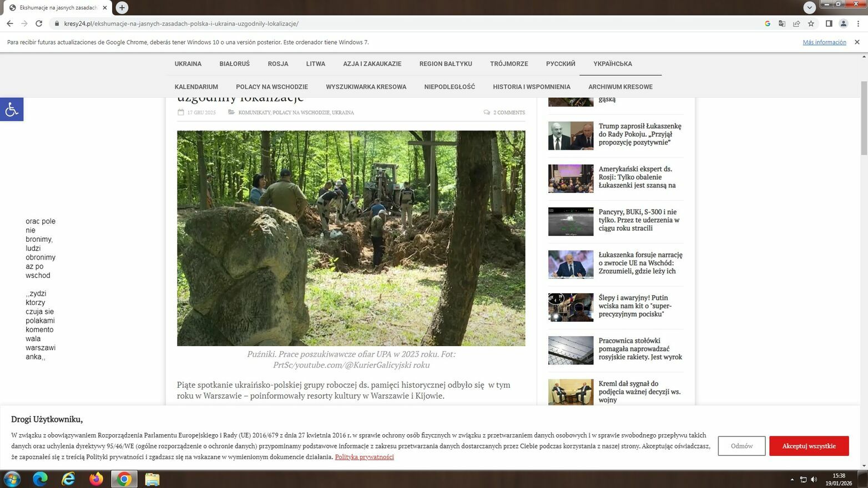Open the accessibility tools wheelchair icon

pos(11,109)
